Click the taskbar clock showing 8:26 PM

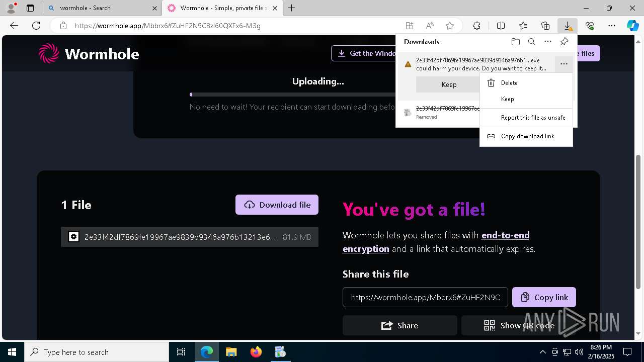[x=601, y=352]
